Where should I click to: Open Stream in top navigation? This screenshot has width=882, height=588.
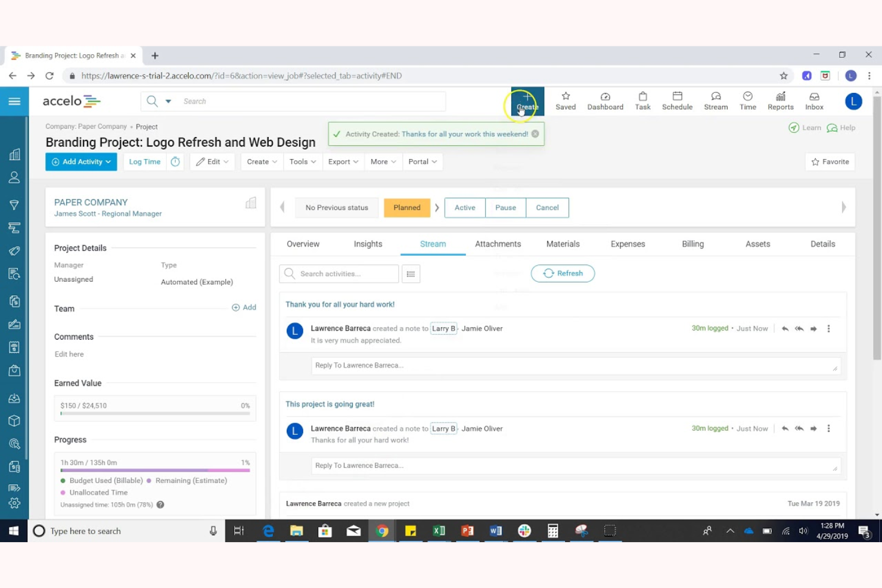[x=716, y=101]
